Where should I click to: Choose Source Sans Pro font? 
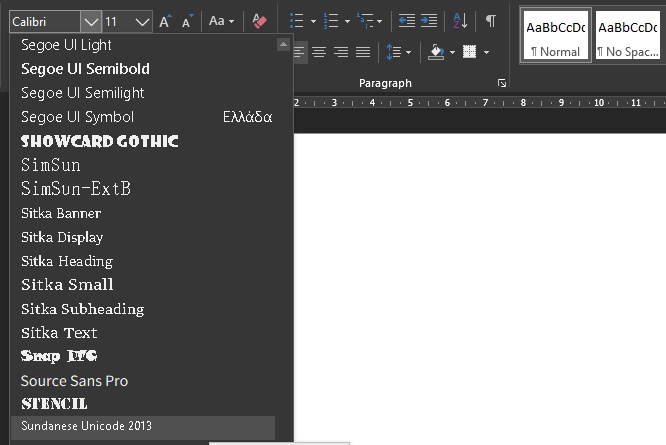(x=75, y=381)
